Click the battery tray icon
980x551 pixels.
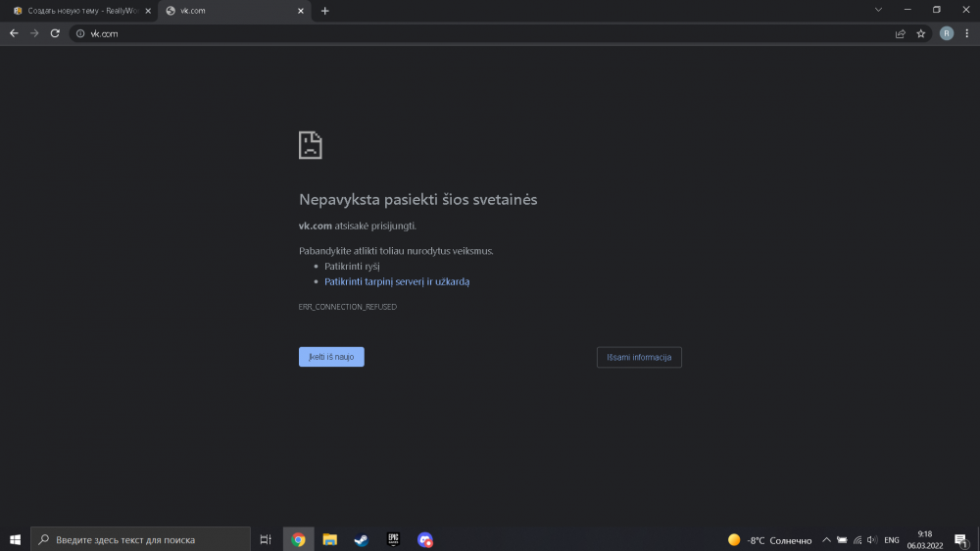(842, 540)
